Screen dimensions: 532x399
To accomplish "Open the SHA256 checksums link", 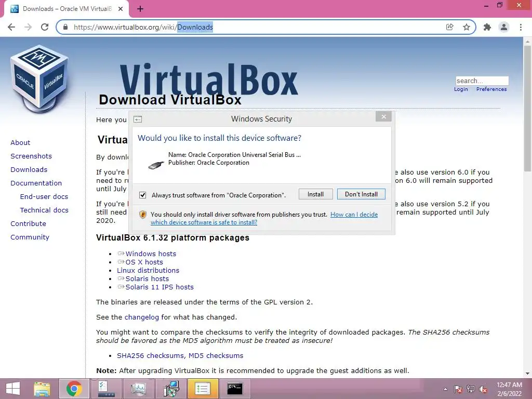I will [x=150, y=355].
